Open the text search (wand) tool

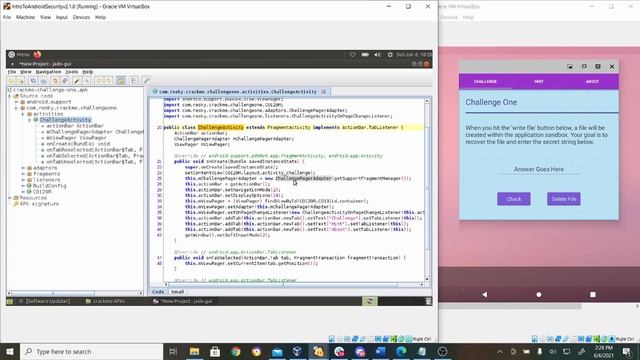tap(76, 80)
